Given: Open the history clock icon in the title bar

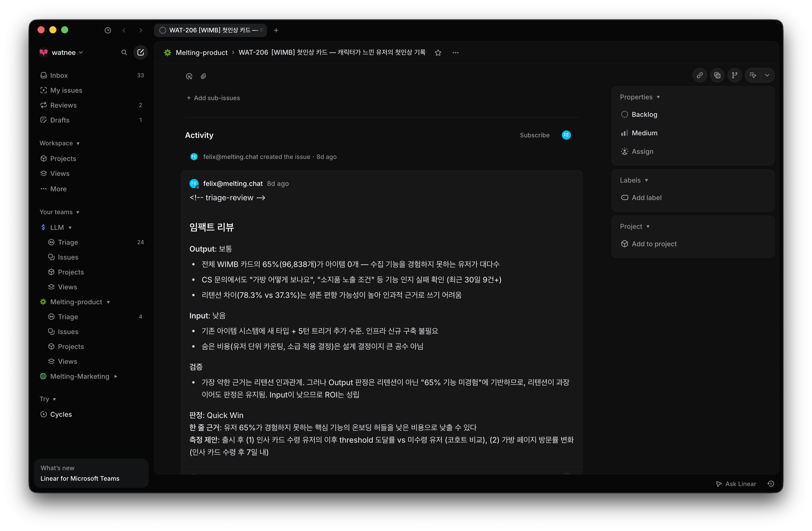Looking at the screenshot, I should [x=108, y=30].
